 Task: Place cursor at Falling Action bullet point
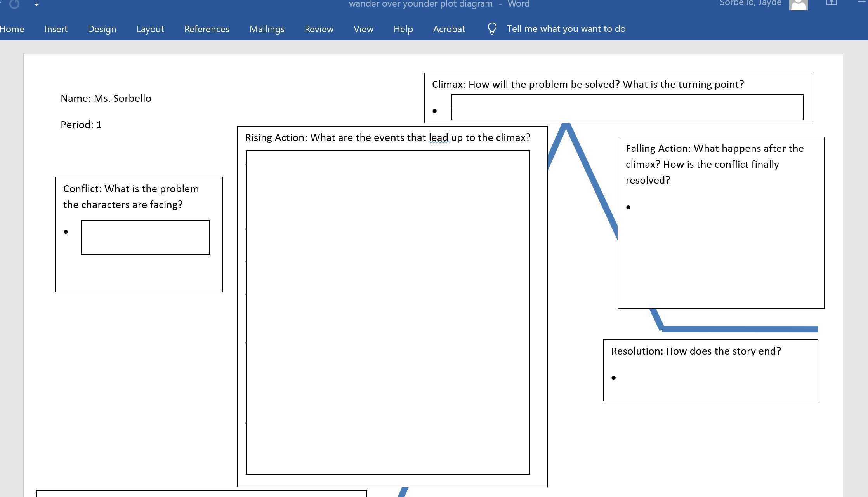click(x=641, y=207)
